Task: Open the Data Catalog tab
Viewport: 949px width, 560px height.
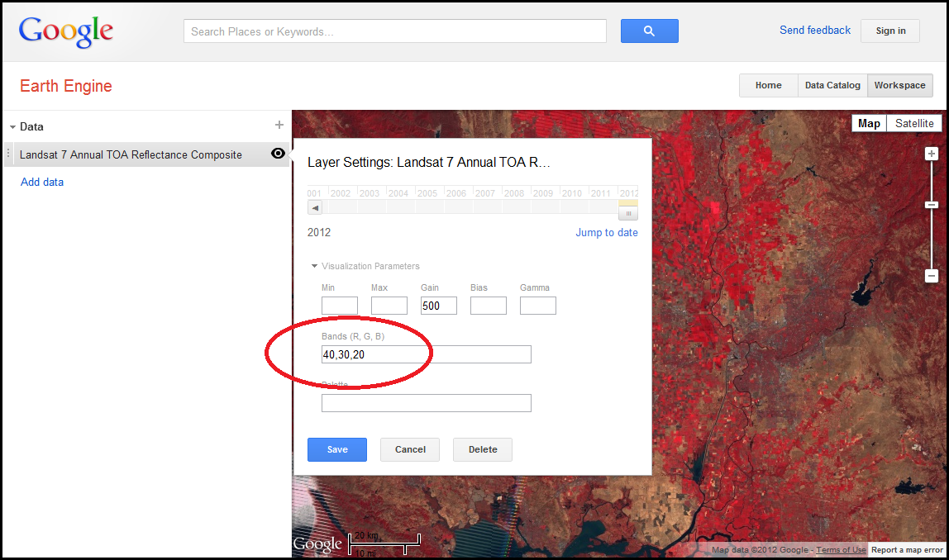Action: (832, 85)
